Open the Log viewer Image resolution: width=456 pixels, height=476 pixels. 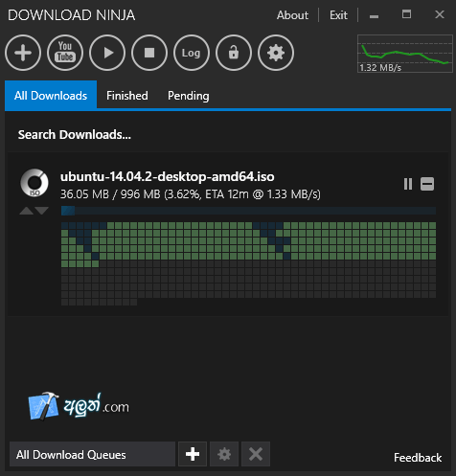click(x=192, y=53)
